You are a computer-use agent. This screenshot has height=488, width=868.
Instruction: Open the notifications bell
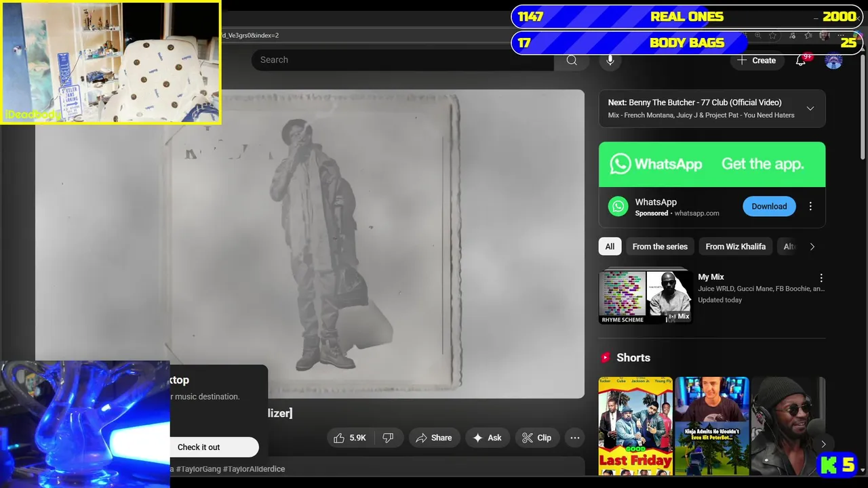(x=801, y=60)
